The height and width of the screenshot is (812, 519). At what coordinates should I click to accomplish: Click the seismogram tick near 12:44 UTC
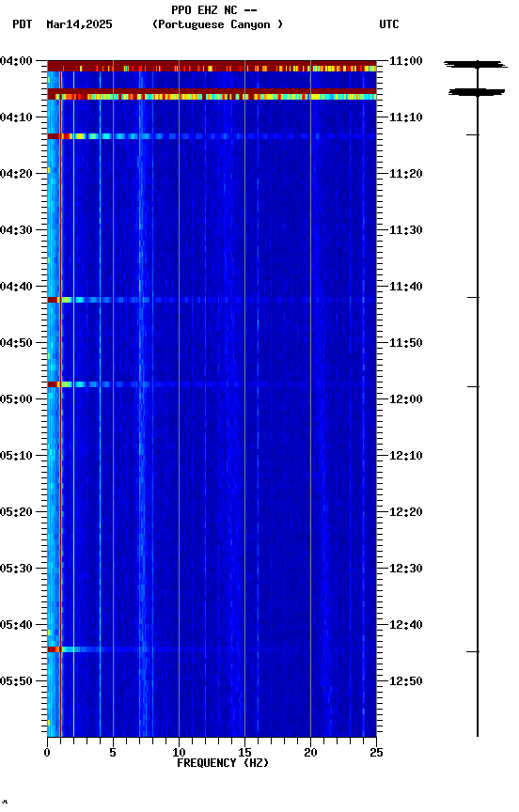pyautogui.click(x=472, y=652)
